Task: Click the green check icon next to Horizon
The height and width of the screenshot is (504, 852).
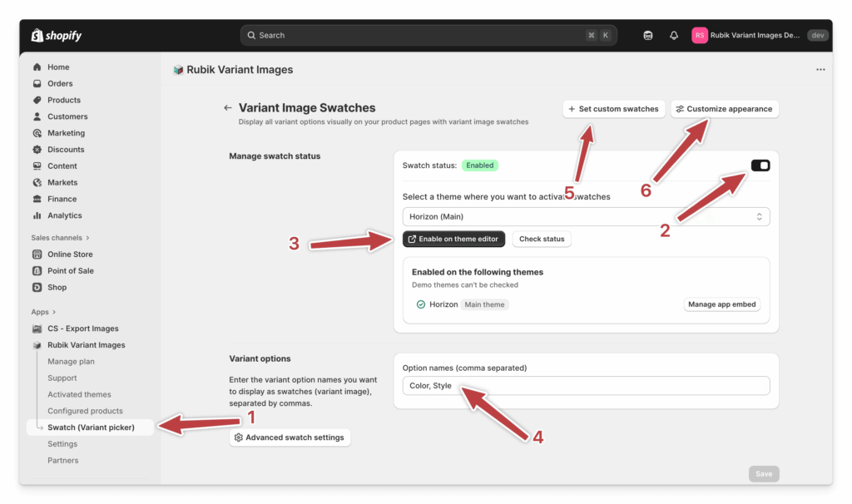Action: click(420, 304)
